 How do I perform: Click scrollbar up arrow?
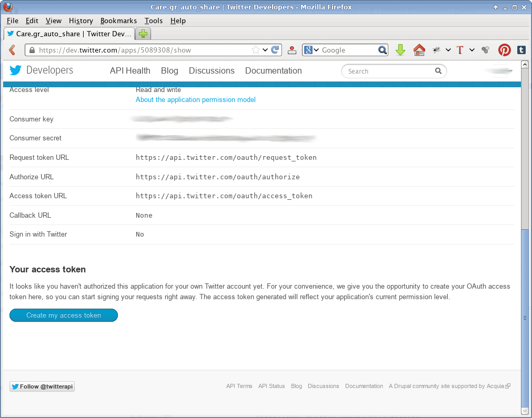click(x=525, y=65)
